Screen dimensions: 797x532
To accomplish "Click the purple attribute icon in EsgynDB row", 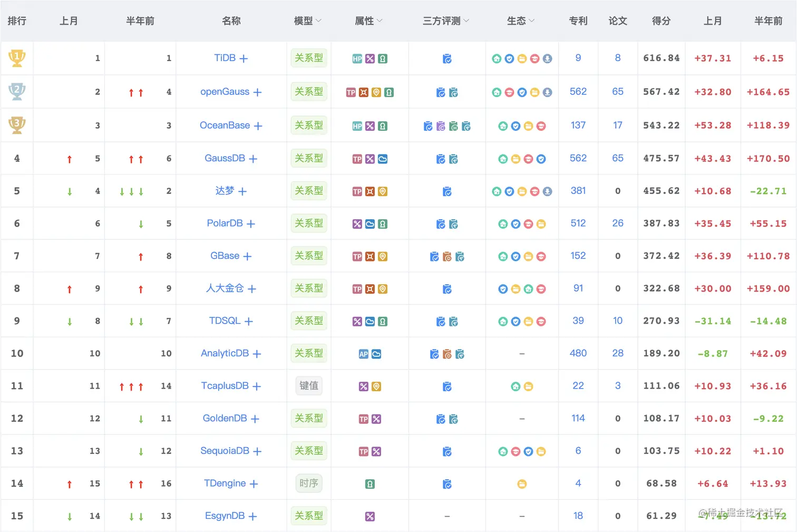I will (370, 516).
